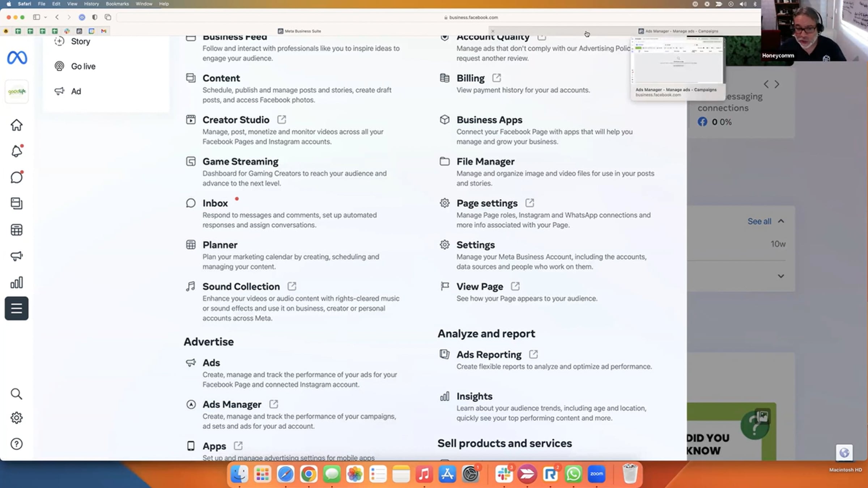Click the sidebar search magnifier icon

click(x=16, y=394)
